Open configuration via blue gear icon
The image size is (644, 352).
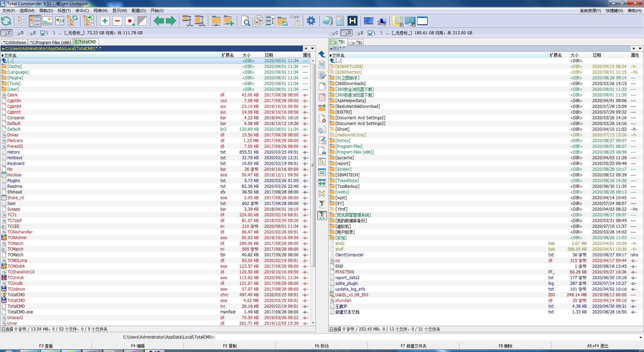click(x=311, y=21)
